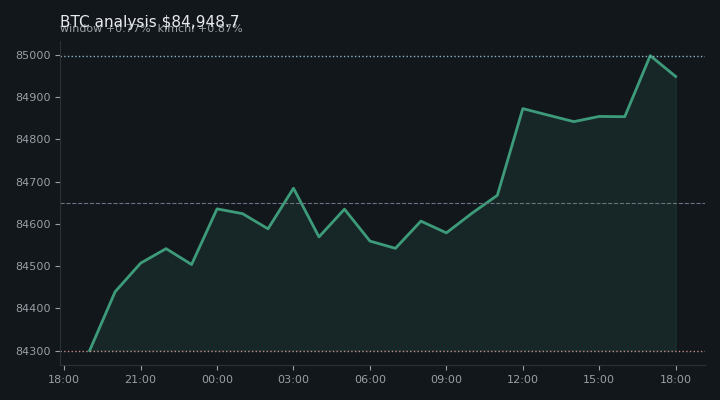Click the 84300 price axis label
The height and width of the screenshot is (400, 720).
coord(33,351)
